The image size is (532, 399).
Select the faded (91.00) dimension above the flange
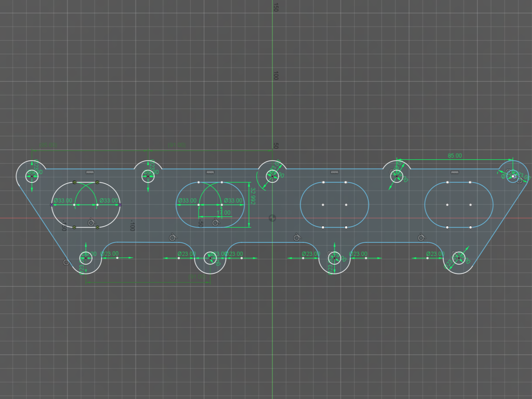[x=177, y=145]
